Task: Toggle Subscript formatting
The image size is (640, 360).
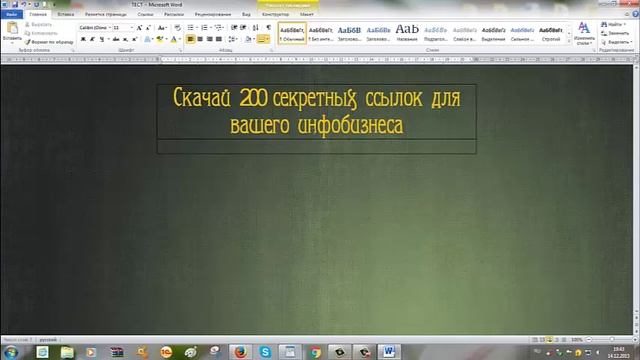Action: [125, 39]
